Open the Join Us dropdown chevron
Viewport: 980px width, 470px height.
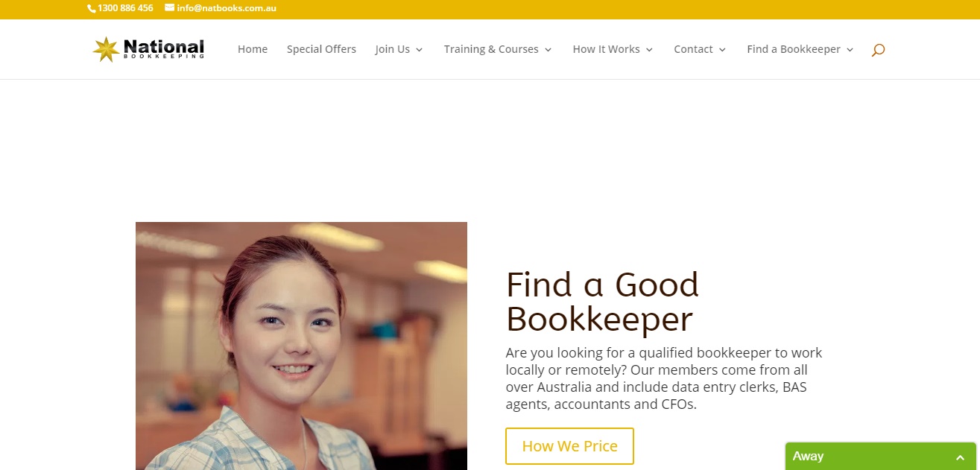[x=419, y=50]
